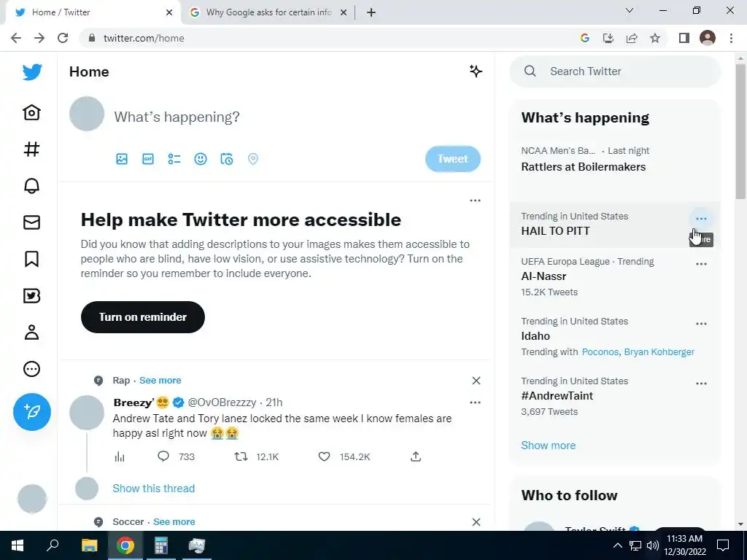Show hidden system tray icons
This screenshot has width=747, height=560.
pos(617,545)
